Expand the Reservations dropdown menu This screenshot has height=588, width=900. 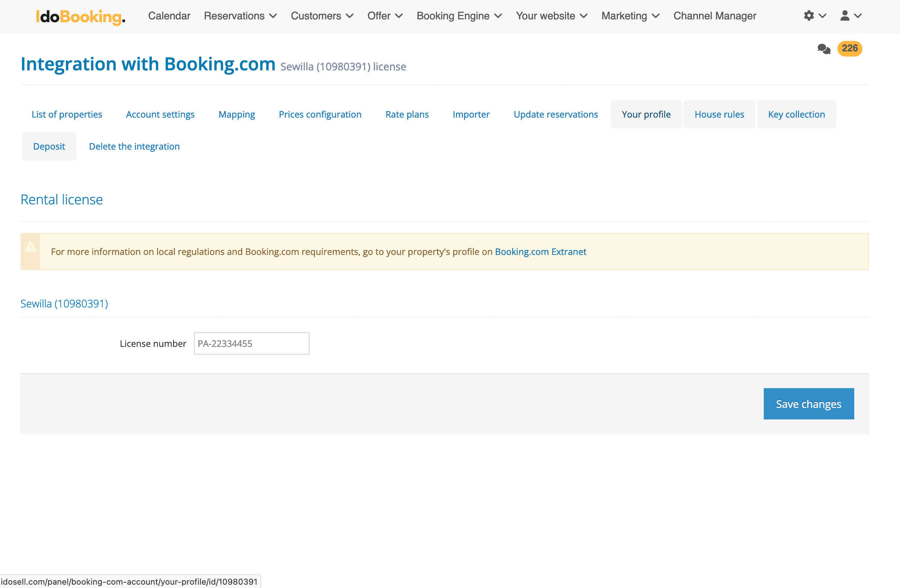[x=240, y=16]
